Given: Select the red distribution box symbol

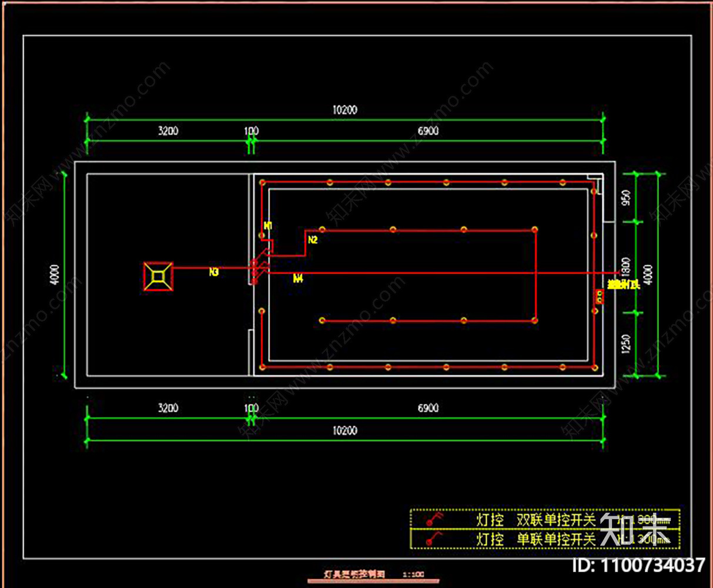Looking at the screenshot, I should pos(600,296).
